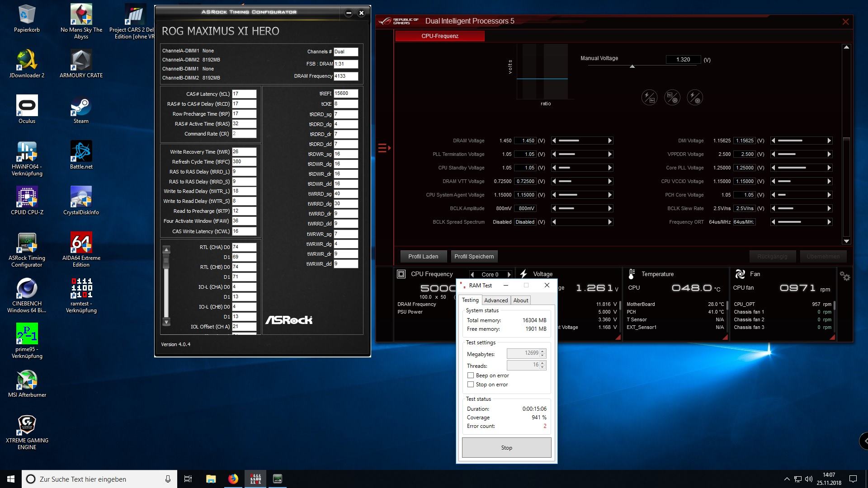The image size is (868, 488).
Task: Launch MSI Afterburner from the desktop
Action: click(x=27, y=384)
